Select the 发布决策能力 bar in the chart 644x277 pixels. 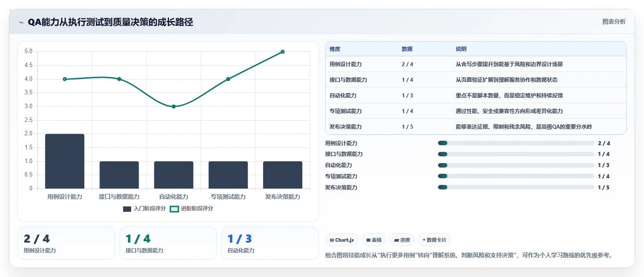tap(283, 175)
